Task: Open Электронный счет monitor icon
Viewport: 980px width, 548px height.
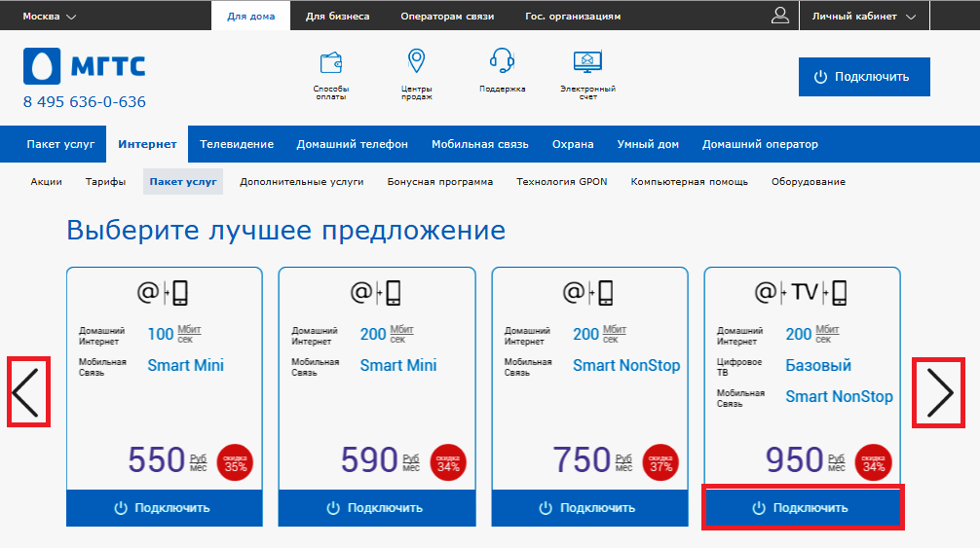Action: 587,61
